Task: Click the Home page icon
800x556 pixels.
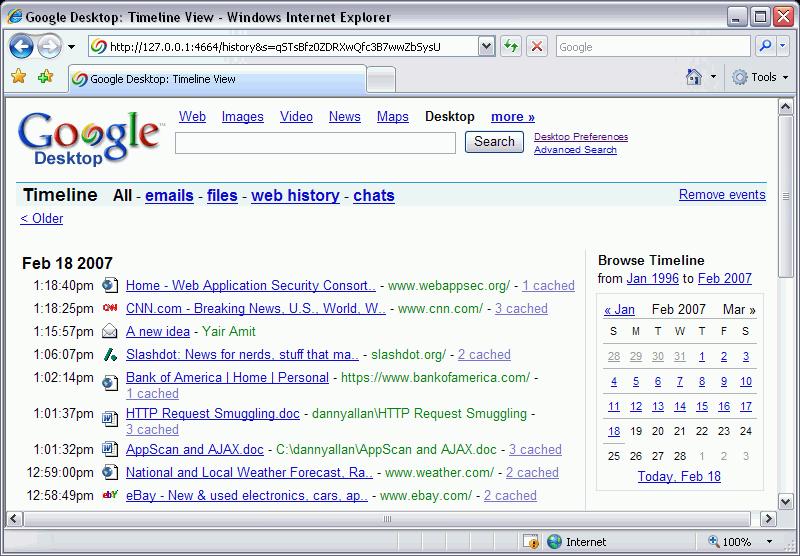Action: [x=694, y=77]
